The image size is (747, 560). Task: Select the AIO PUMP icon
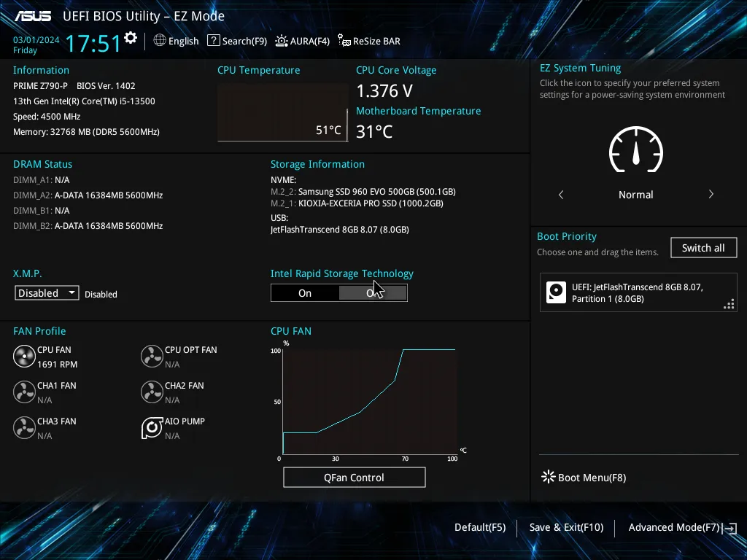click(152, 427)
